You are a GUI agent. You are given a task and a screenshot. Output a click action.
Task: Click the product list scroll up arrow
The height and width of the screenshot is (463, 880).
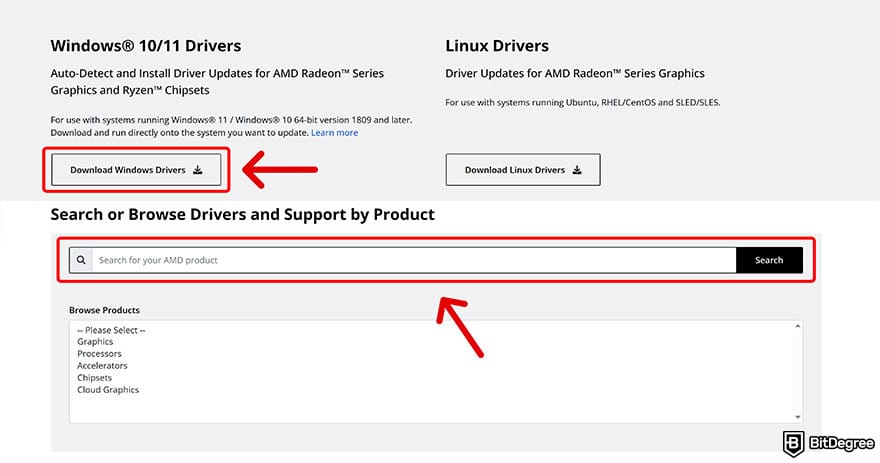tap(798, 326)
